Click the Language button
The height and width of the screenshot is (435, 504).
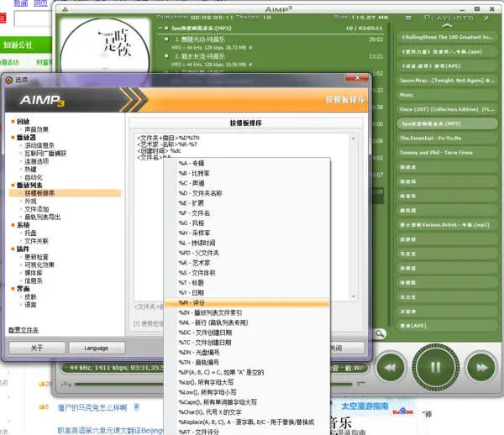click(x=97, y=348)
